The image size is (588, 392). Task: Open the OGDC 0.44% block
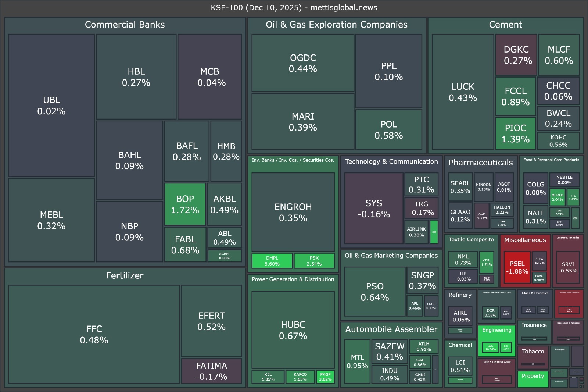coord(303,63)
